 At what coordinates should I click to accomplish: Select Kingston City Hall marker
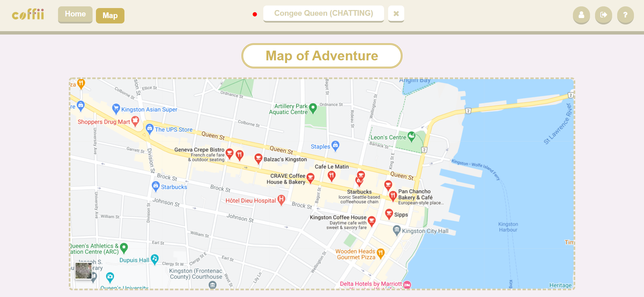[397, 230]
